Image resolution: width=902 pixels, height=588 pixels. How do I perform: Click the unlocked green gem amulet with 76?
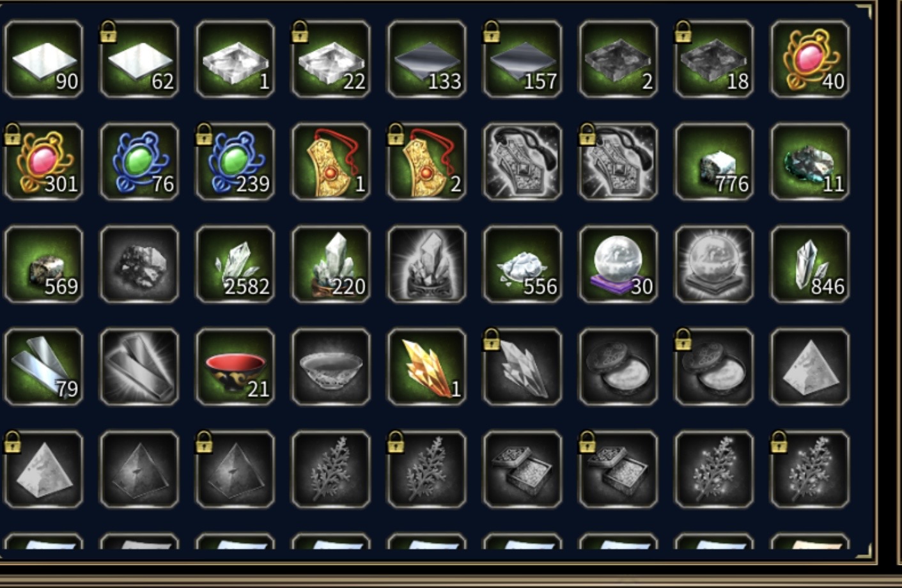(x=139, y=162)
